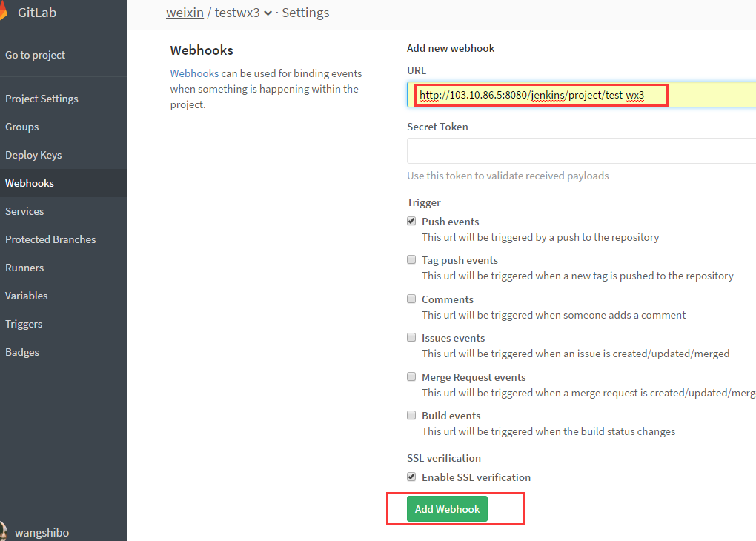Open Services in sidebar
The width and height of the screenshot is (756, 541).
click(x=24, y=211)
